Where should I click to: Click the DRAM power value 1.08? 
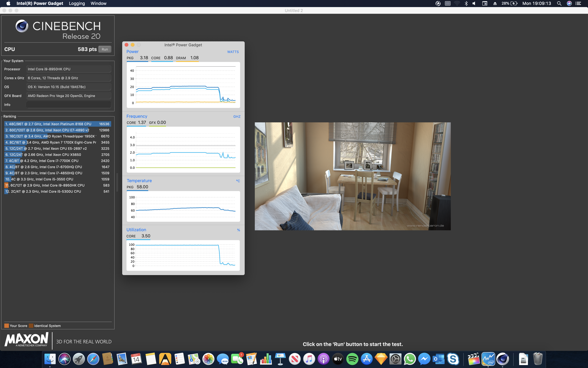click(x=194, y=58)
